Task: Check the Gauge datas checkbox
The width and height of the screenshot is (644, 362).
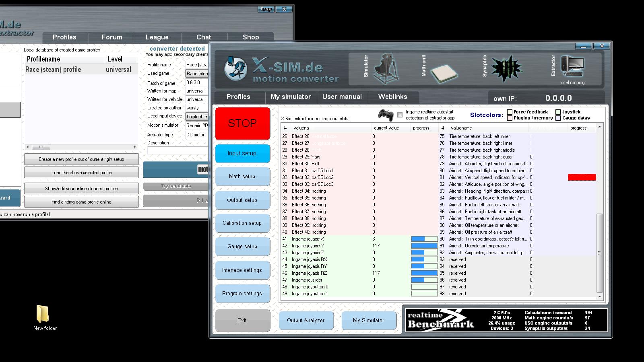Action: pos(558,118)
